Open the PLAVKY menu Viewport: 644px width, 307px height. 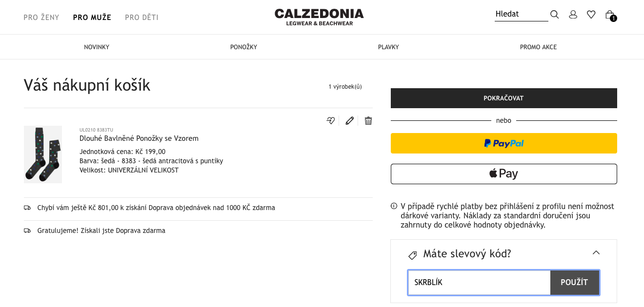tap(388, 47)
